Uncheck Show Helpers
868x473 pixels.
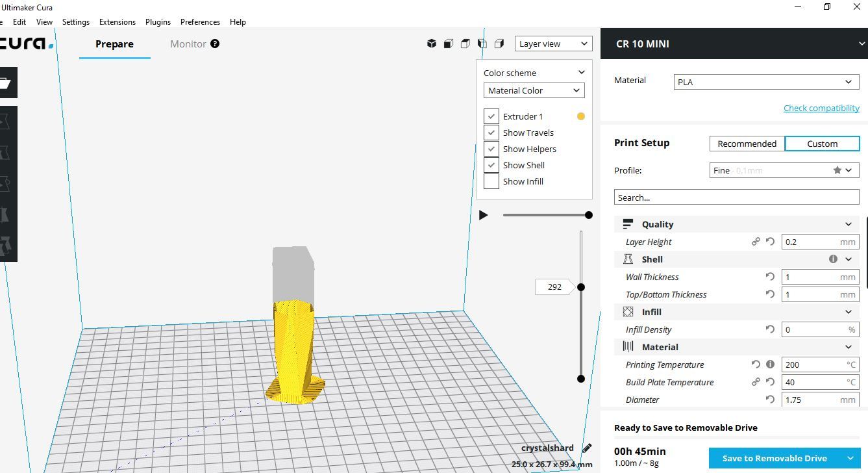click(x=491, y=149)
